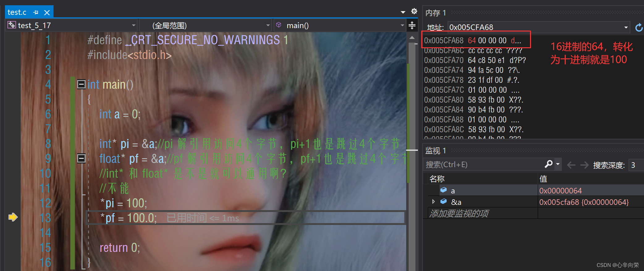Image resolution: width=644 pixels, height=271 pixels.
Task: Click the editor scrollbar up arrow
Action: click(x=412, y=37)
